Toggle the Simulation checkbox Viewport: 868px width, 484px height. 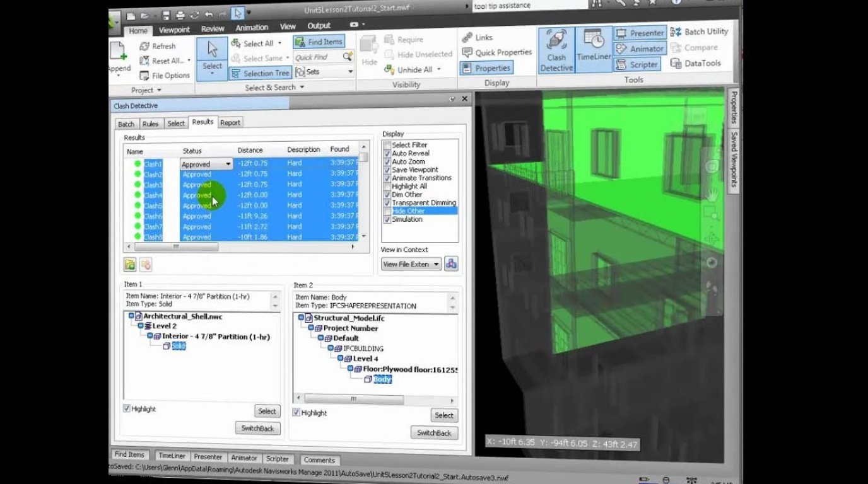click(x=387, y=219)
